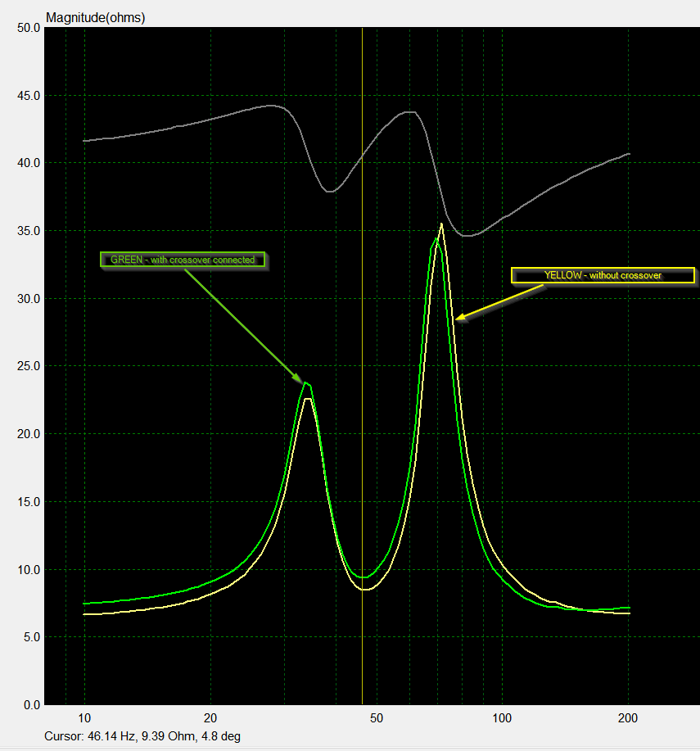Click the 50 Hz frequency axis label
Image resolution: width=700 pixels, height=751 pixels.
(x=377, y=718)
